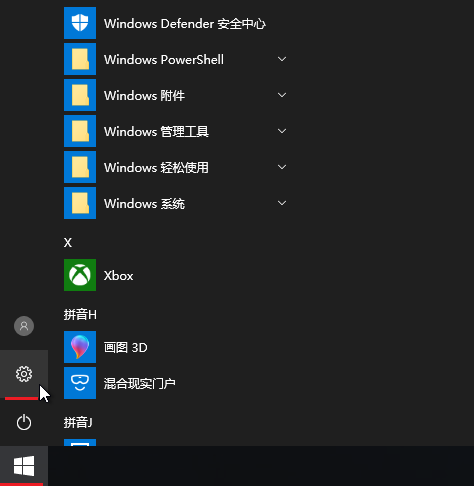The width and height of the screenshot is (474, 486).
Task: Click the Windows Start button
Action: point(24,466)
